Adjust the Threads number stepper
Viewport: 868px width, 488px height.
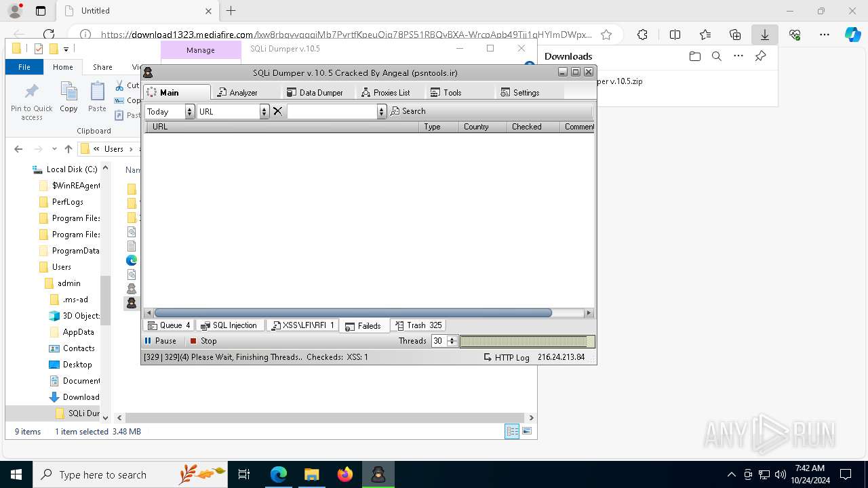pyautogui.click(x=452, y=341)
